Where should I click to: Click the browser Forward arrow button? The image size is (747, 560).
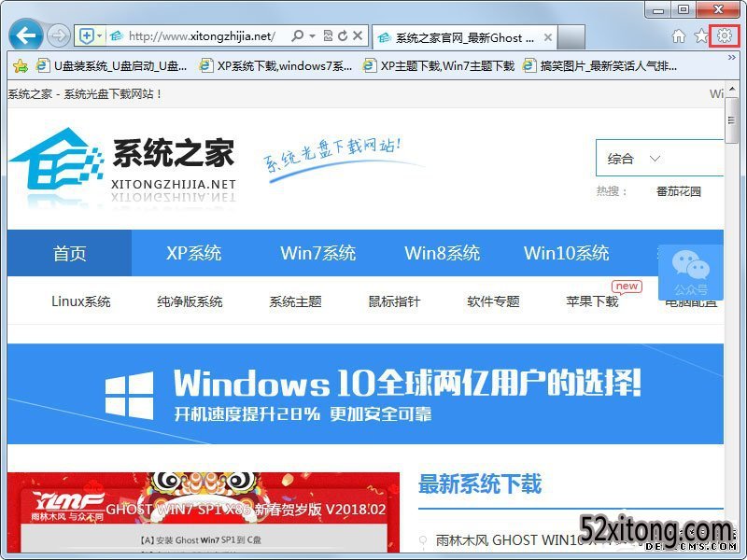pos(59,35)
